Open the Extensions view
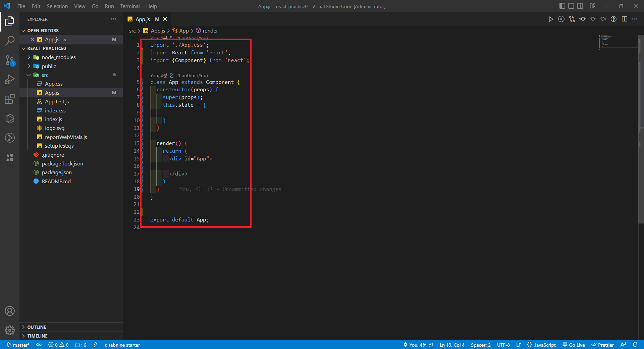 (x=10, y=99)
